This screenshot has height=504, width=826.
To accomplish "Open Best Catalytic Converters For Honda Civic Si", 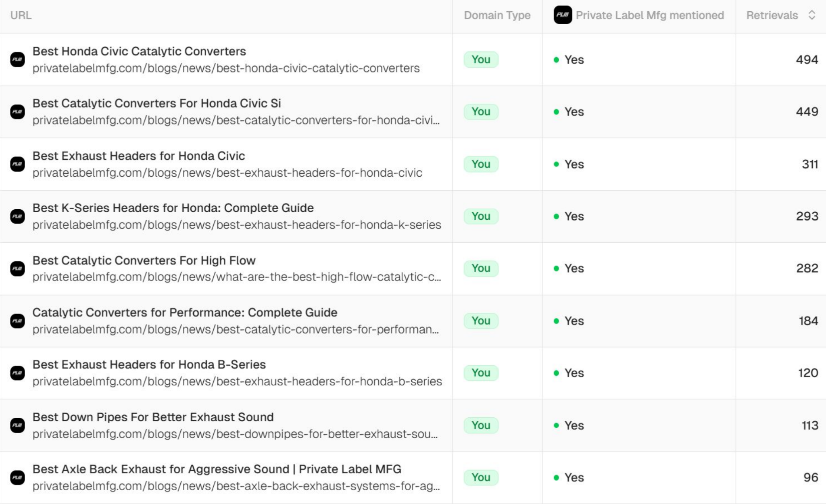I will [156, 104].
